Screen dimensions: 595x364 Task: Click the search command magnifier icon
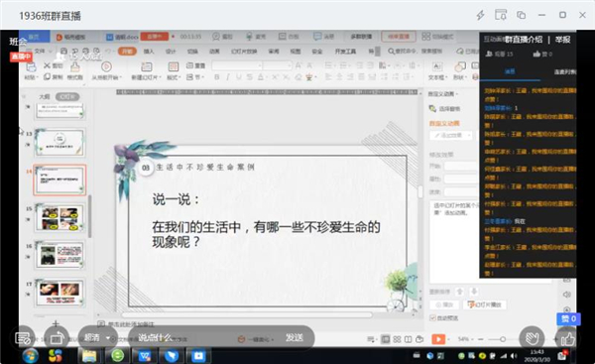click(x=391, y=51)
